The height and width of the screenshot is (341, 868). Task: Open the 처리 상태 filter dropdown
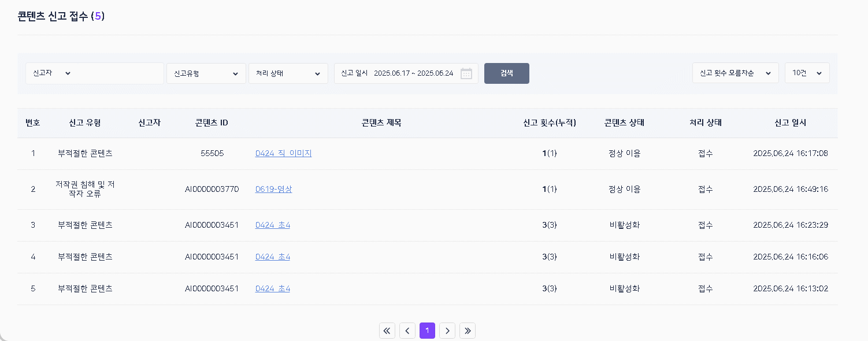pos(288,73)
